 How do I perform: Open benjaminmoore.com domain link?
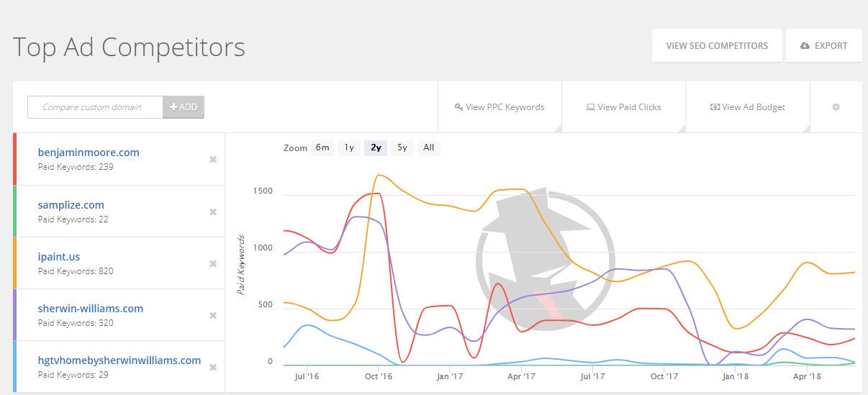pos(89,153)
